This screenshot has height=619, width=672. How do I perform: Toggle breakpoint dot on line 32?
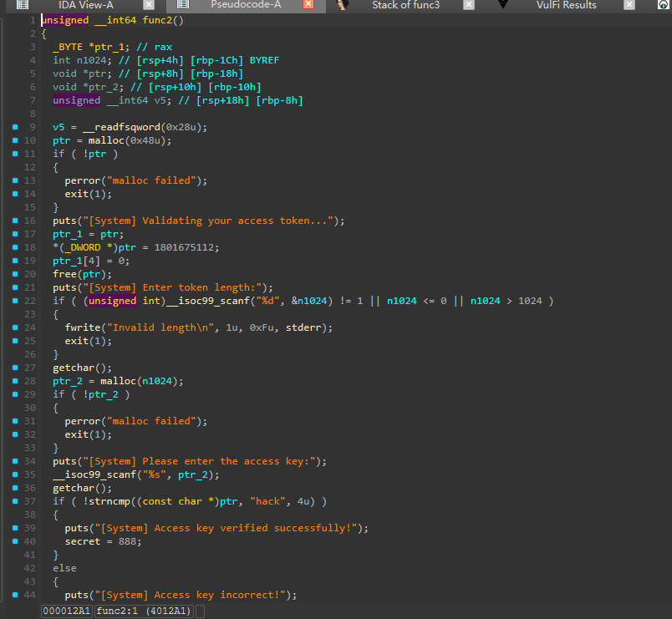(15, 434)
